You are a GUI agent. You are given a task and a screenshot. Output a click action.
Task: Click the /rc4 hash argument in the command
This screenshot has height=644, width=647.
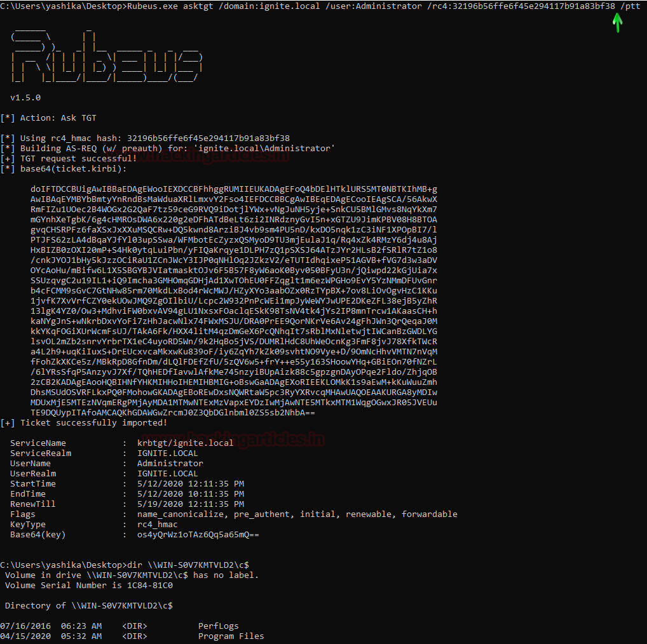pyautogui.click(x=521, y=6)
